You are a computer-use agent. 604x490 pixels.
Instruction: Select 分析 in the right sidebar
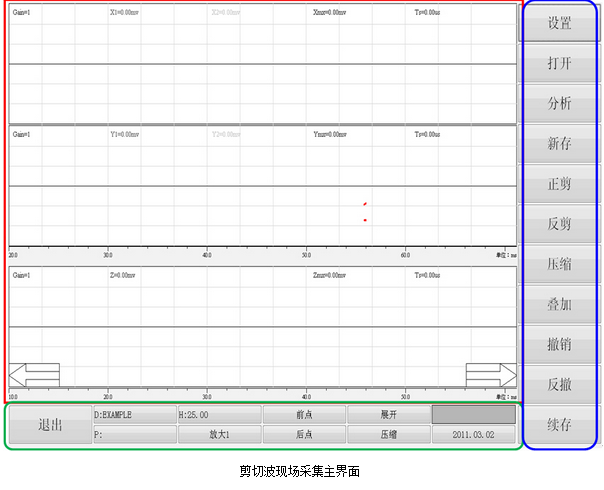pos(559,103)
